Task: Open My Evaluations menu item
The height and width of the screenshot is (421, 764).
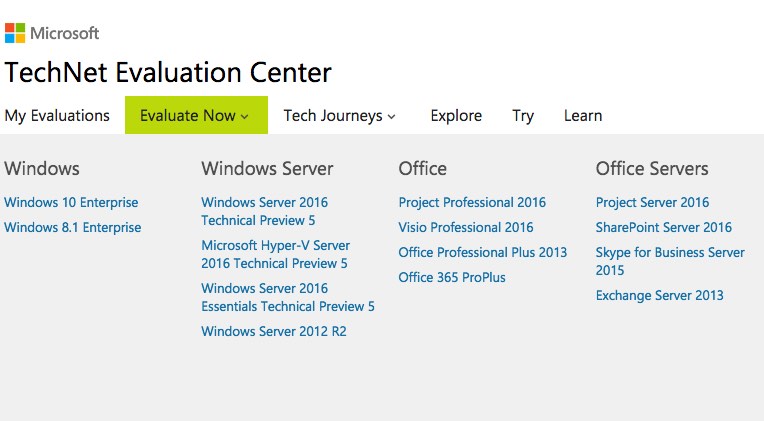Action: pos(57,116)
